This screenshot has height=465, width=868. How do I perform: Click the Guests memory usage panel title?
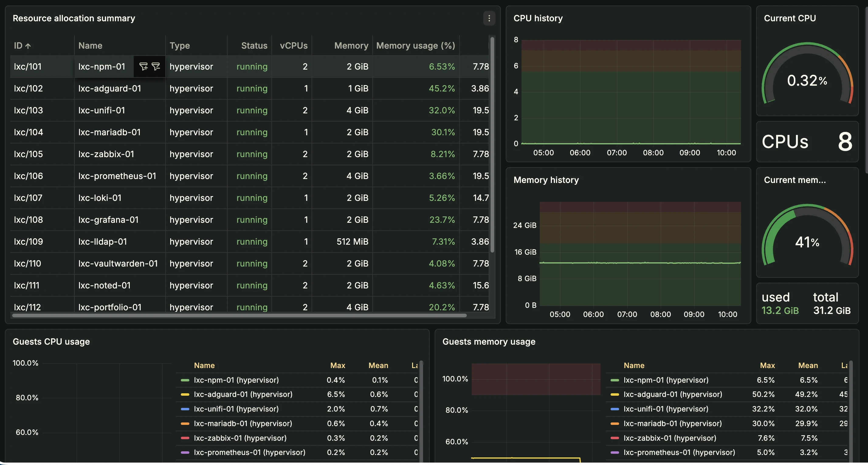click(489, 342)
